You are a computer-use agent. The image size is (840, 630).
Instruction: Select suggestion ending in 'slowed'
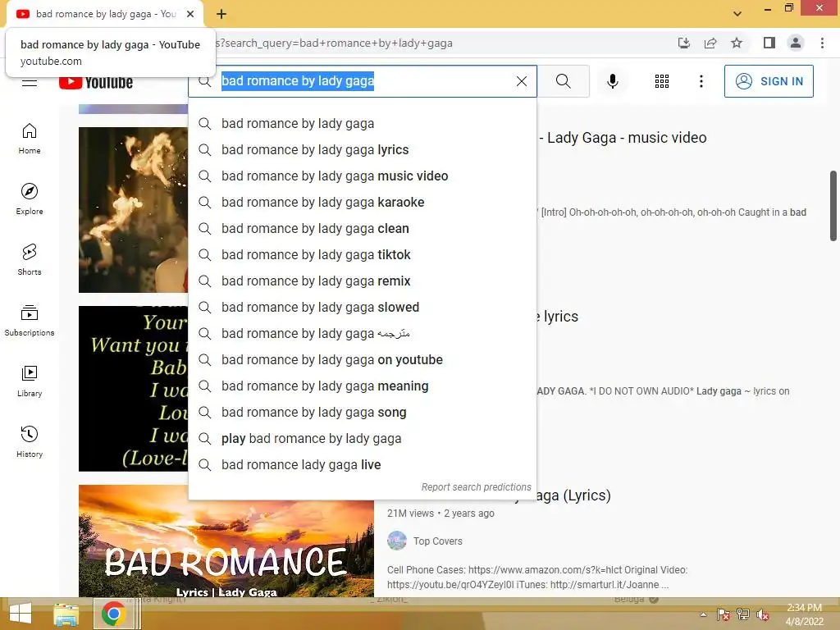(x=362, y=307)
